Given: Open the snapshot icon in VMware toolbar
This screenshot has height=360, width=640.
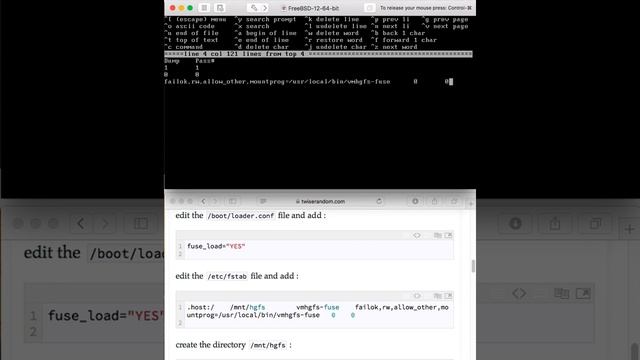Looking at the screenshot, I should pos(220,8).
